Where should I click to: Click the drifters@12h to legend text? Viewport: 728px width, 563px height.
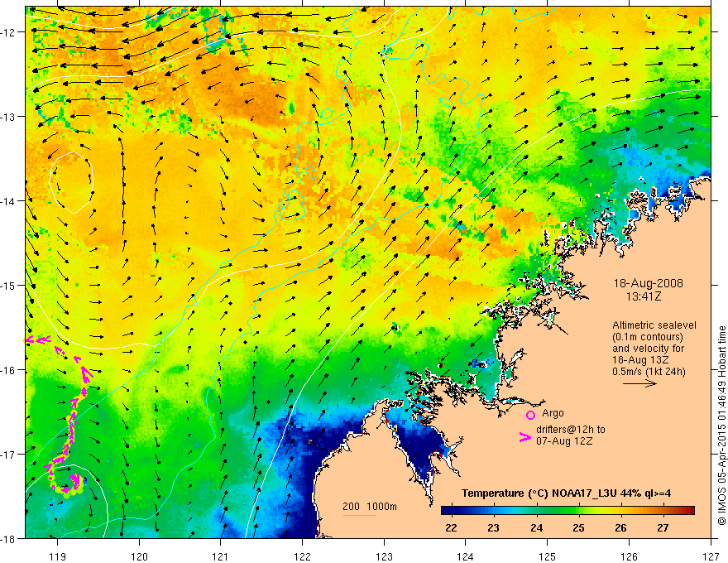(x=571, y=430)
